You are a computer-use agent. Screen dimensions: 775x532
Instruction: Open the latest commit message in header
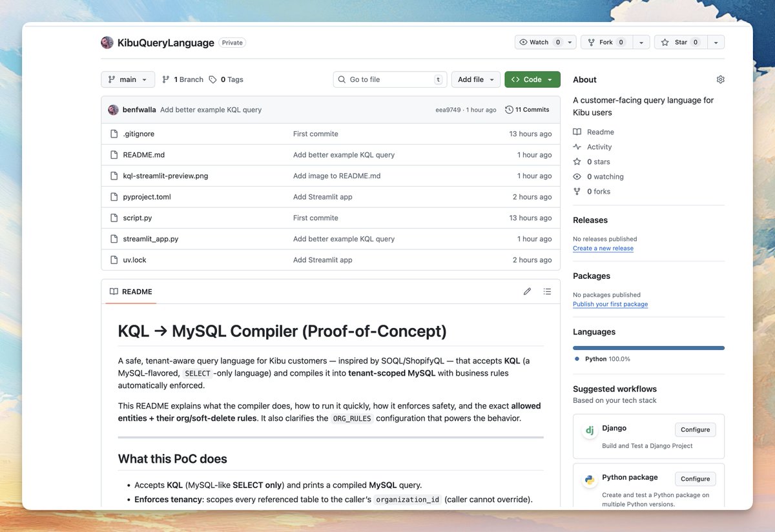tap(211, 110)
